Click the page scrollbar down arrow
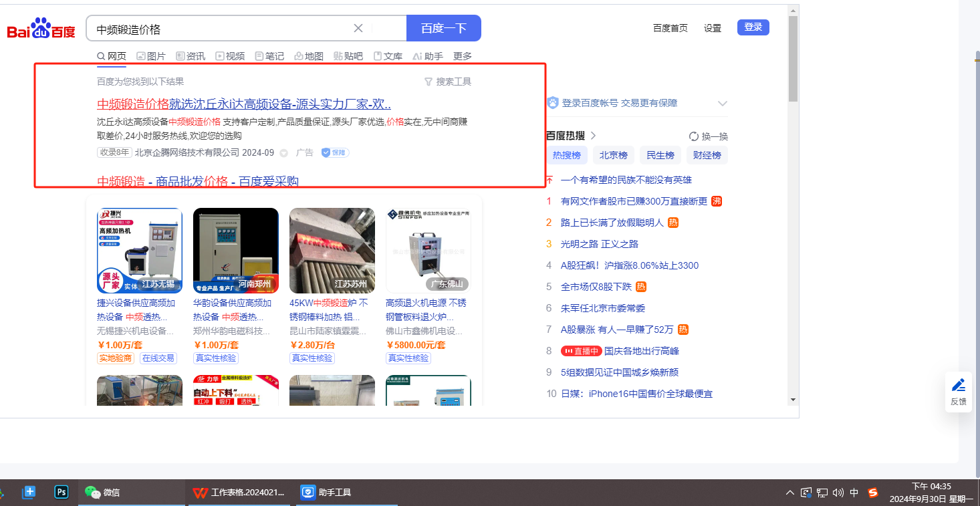Screen dimensions: 980x506 (x=793, y=400)
